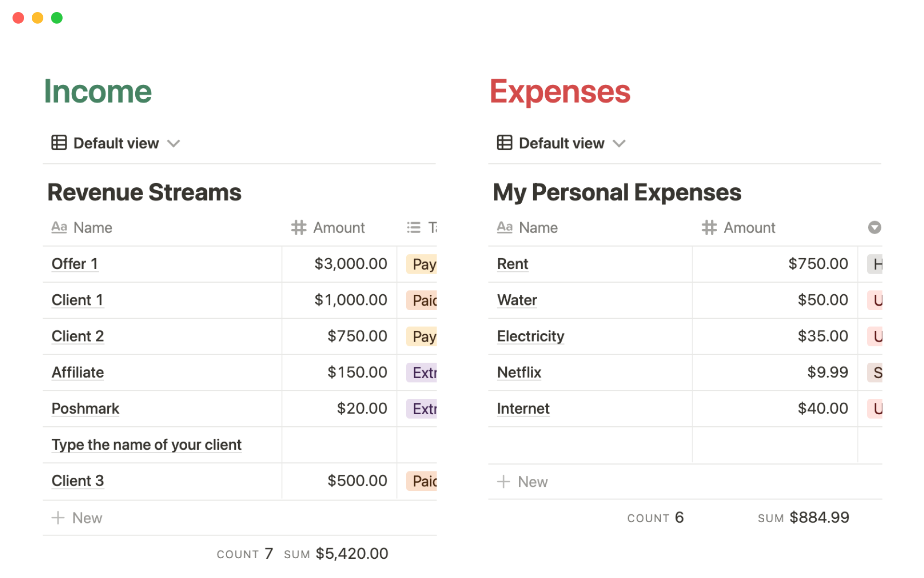Click the empty Amount cell below Internet

coord(775,445)
